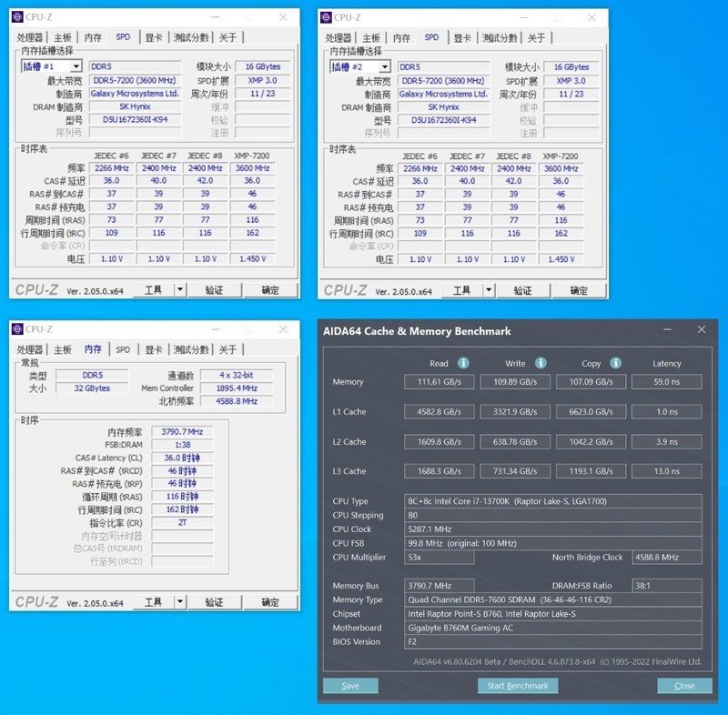The image size is (728, 715).
Task: Click the Read info icon in AIDA64
Action: (x=464, y=363)
